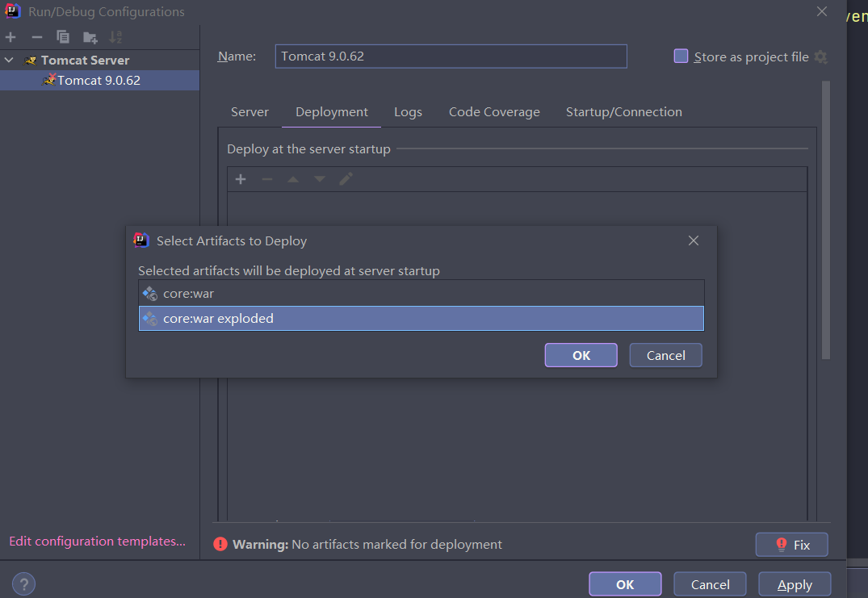Click the Tomcat Server group icon
868x598 pixels.
tap(30, 60)
